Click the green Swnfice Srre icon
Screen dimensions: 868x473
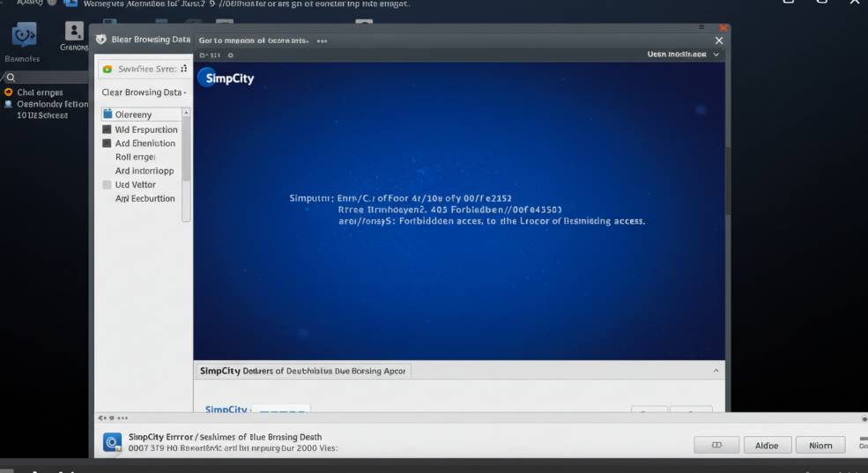[x=108, y=69]
